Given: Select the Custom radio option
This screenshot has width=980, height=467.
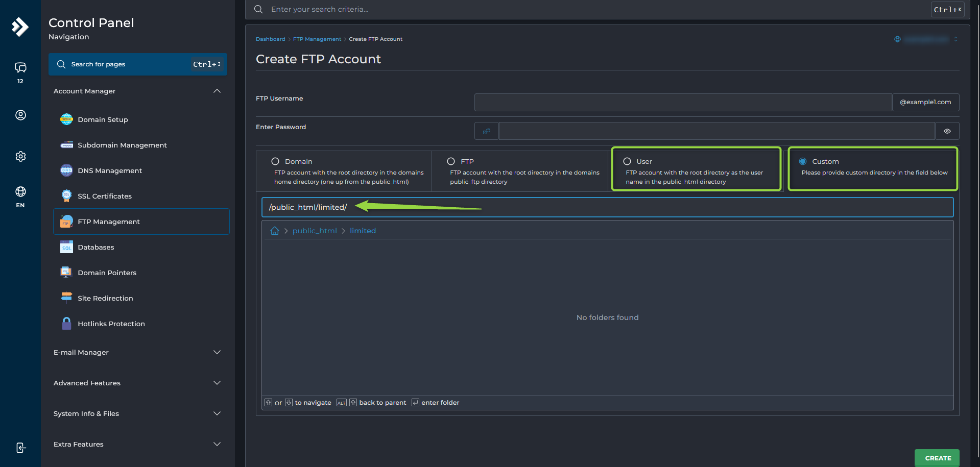Looking at the screenshot, I should 803,161.
